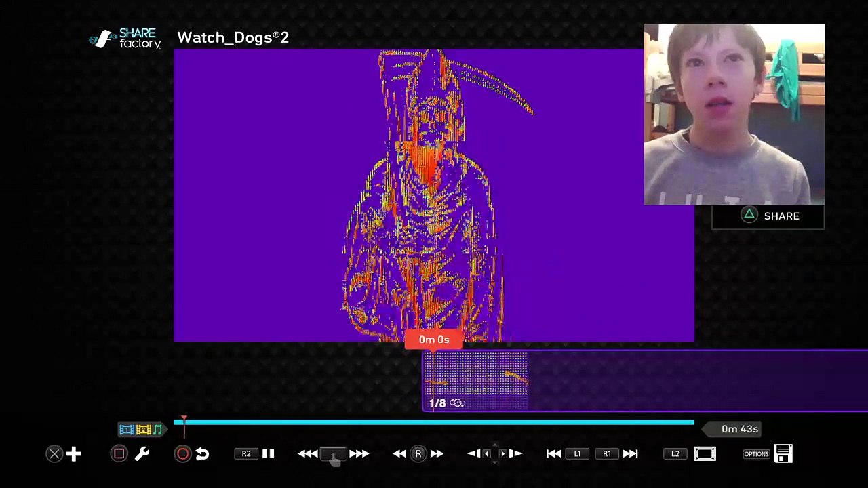Viewport: 868px width, 488px height.
Task: Jump to previous clip with skip-back icon
Action: 553,453
